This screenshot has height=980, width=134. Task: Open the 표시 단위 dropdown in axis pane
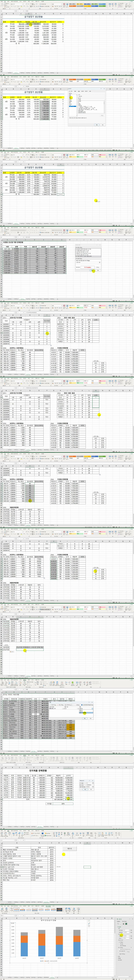131,948
